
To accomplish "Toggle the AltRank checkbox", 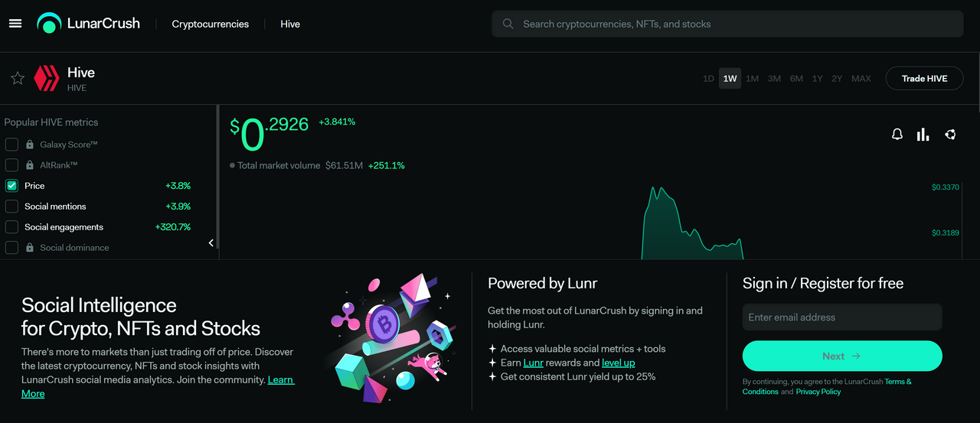I will click(11, 165).
